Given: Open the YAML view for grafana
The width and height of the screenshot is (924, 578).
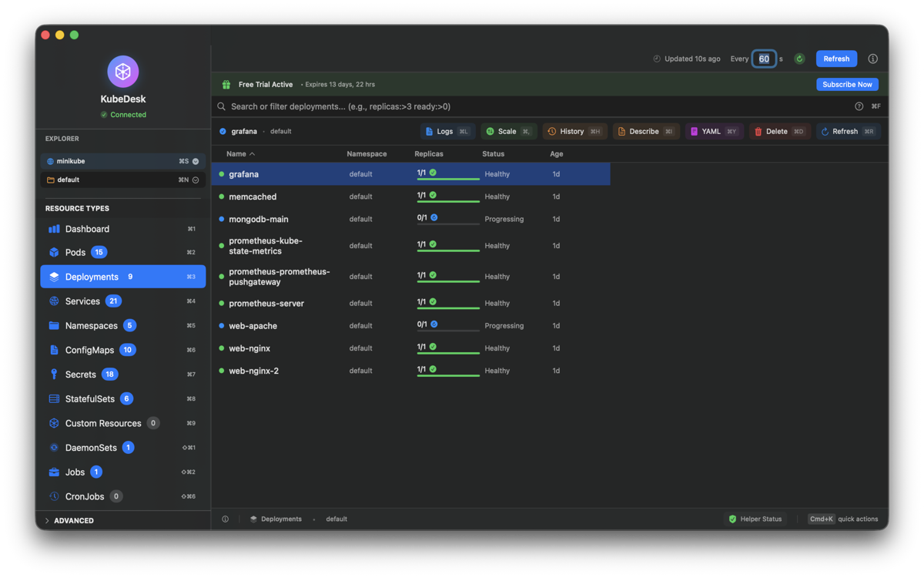Looking at the screenshot, I should point(713,132).
